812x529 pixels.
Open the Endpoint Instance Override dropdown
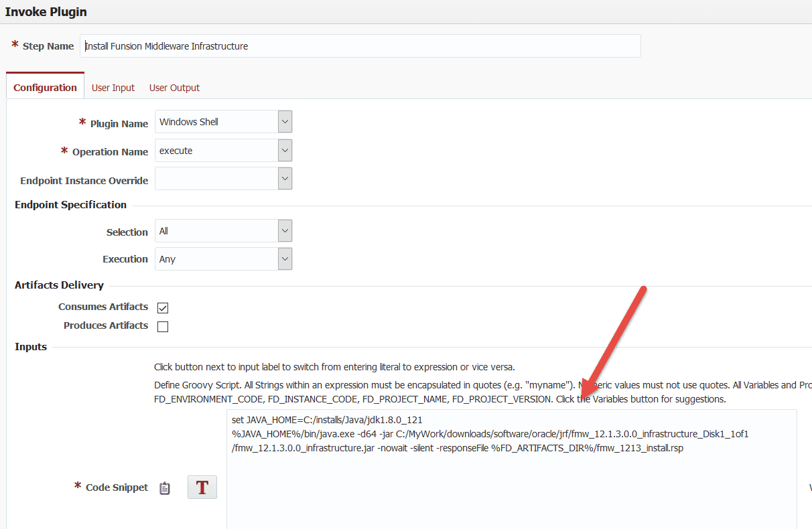tap(285, 179)
